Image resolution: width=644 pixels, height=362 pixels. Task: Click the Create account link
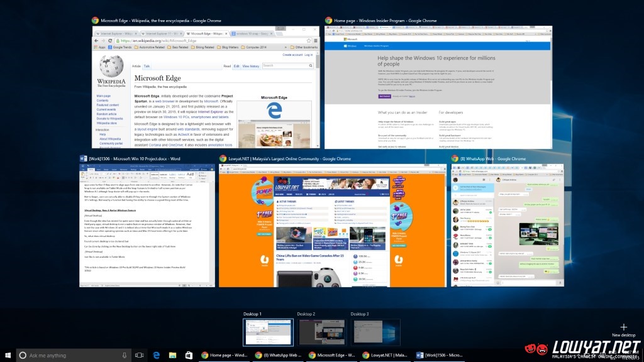click(x=292, y=55)
